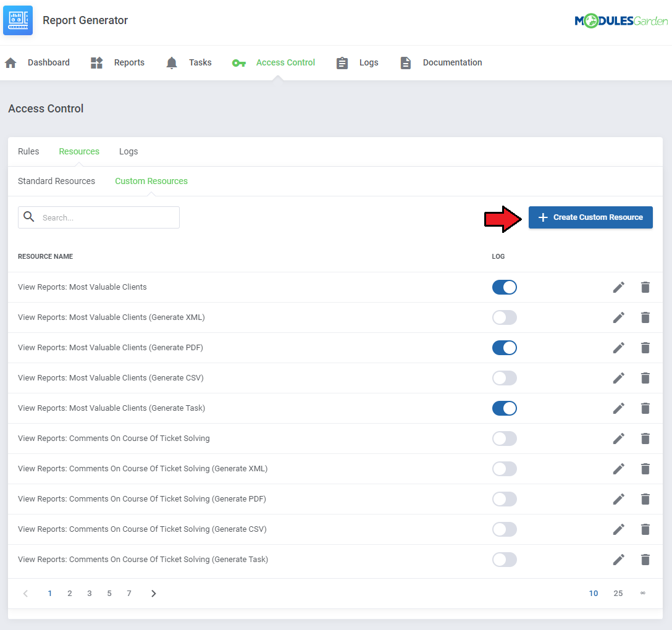Edit Most Valuable Clients (Generate Task) resource
The height and width of the screenshot is (630, 672).
pos(618,408)
